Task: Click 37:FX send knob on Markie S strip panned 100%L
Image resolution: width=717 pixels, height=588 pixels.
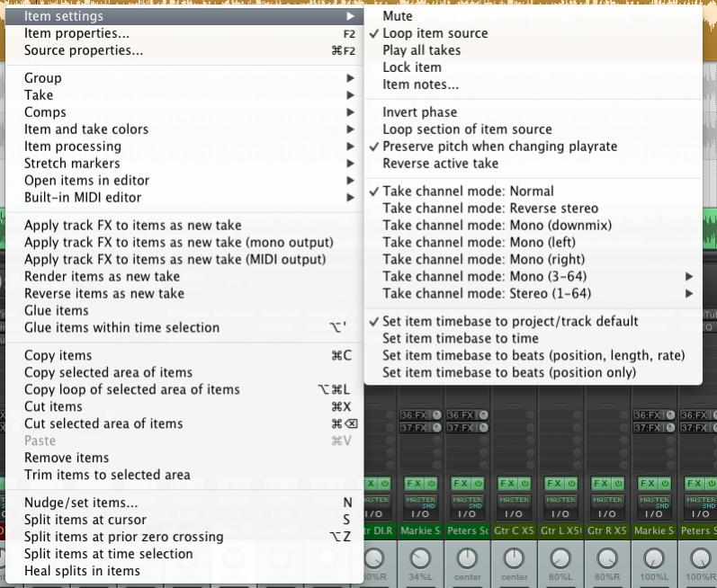Action: 670,428
